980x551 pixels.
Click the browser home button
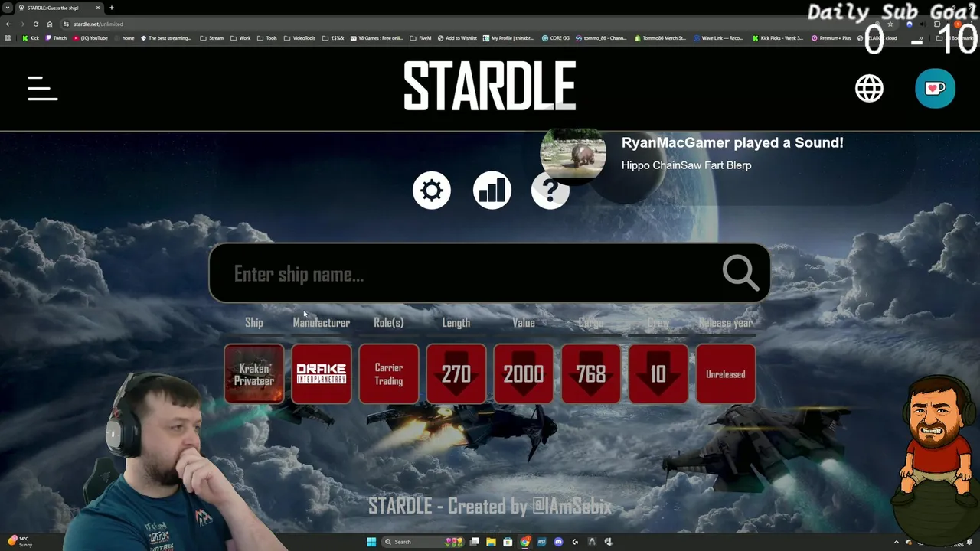point(50,24)
